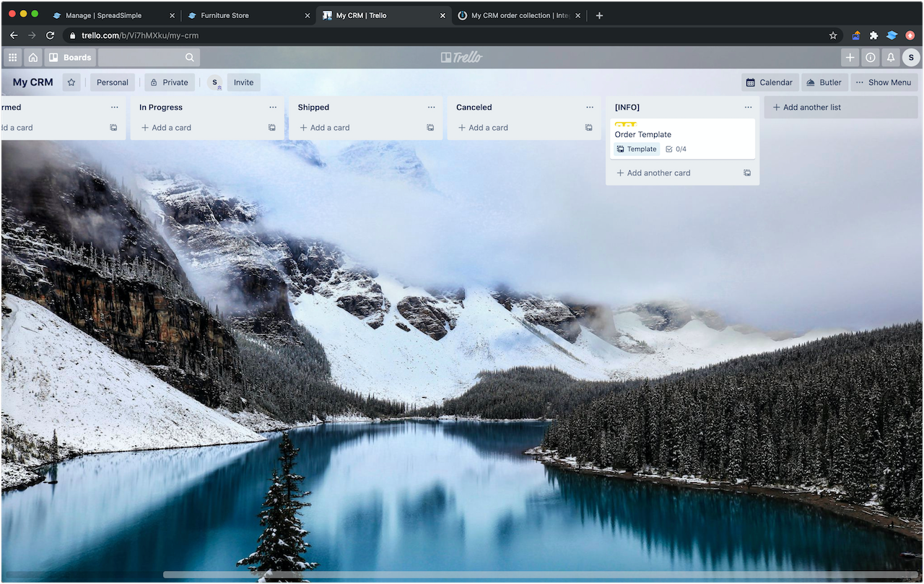924x584 pixels.
Task: Click the Show Menu button
Action: pyautogui.click(x=884, y=82)
